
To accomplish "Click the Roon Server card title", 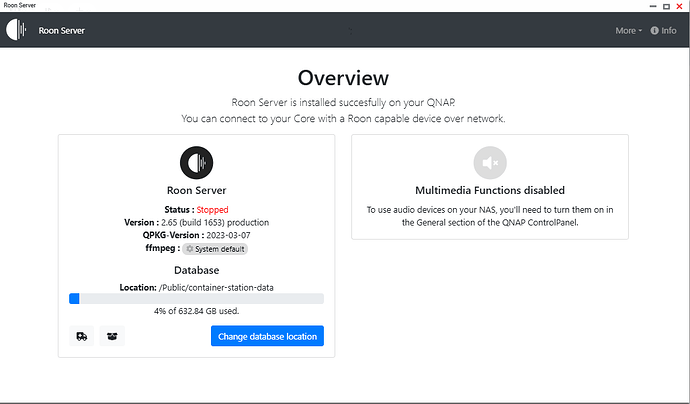I will (x=196, y=190).
